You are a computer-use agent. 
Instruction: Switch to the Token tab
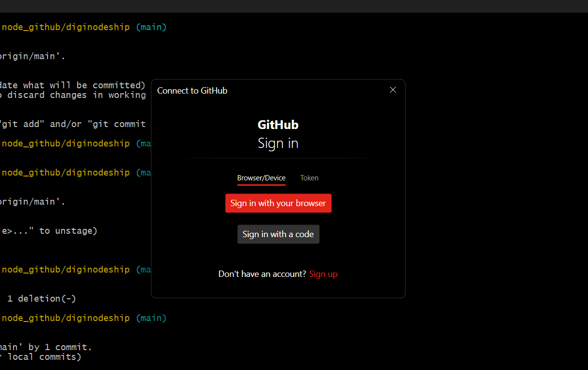coord(309,177)
